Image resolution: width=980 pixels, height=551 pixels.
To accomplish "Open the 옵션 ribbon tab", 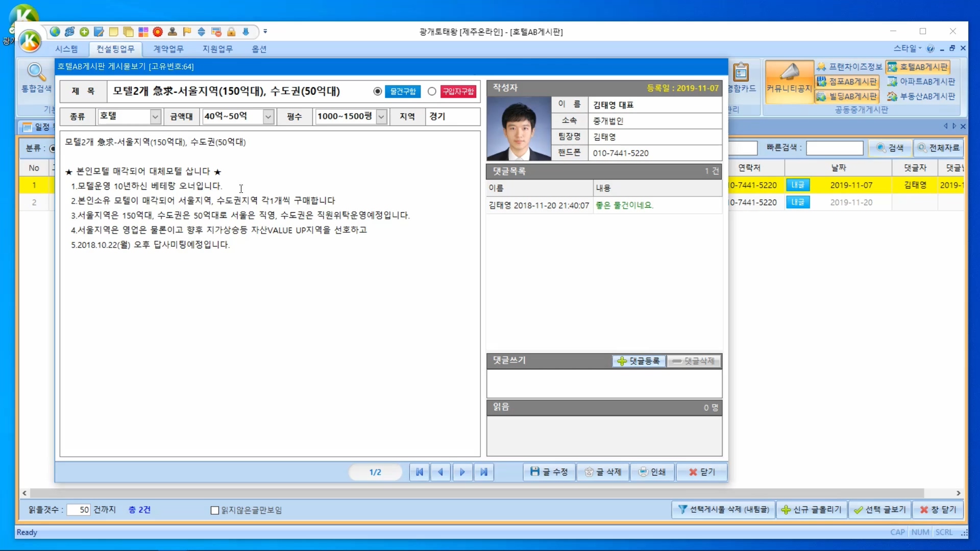I will coord(259,49).
